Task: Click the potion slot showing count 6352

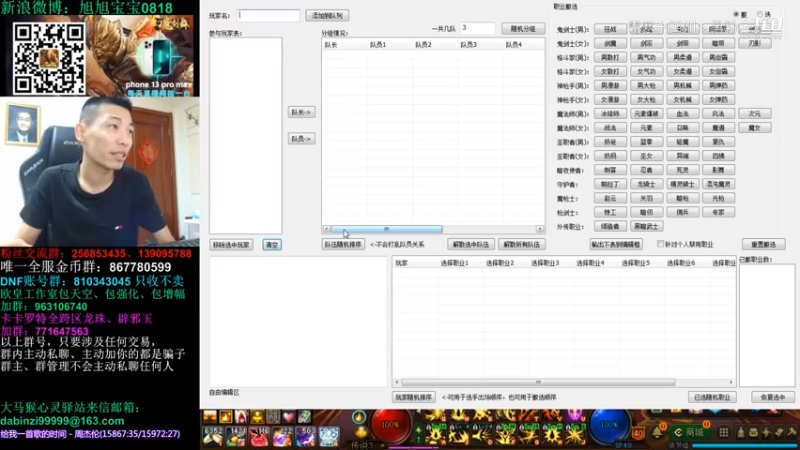Action: click(x=213, y=436)
